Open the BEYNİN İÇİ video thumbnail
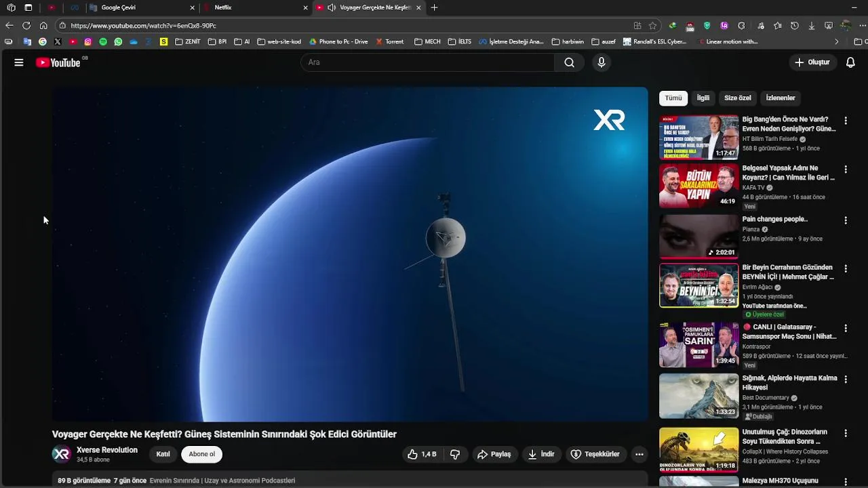This screenshot has height=488, width=868. tap(699, 285)
